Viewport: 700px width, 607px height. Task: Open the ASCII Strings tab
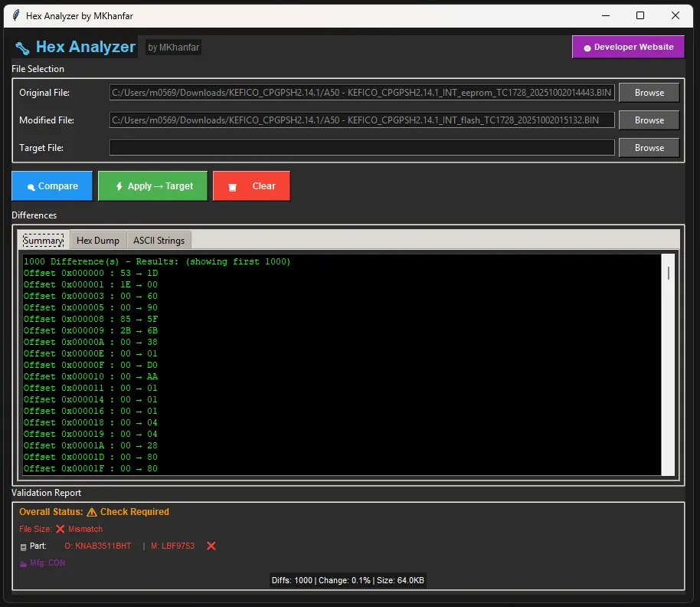[x=159, y=240]
